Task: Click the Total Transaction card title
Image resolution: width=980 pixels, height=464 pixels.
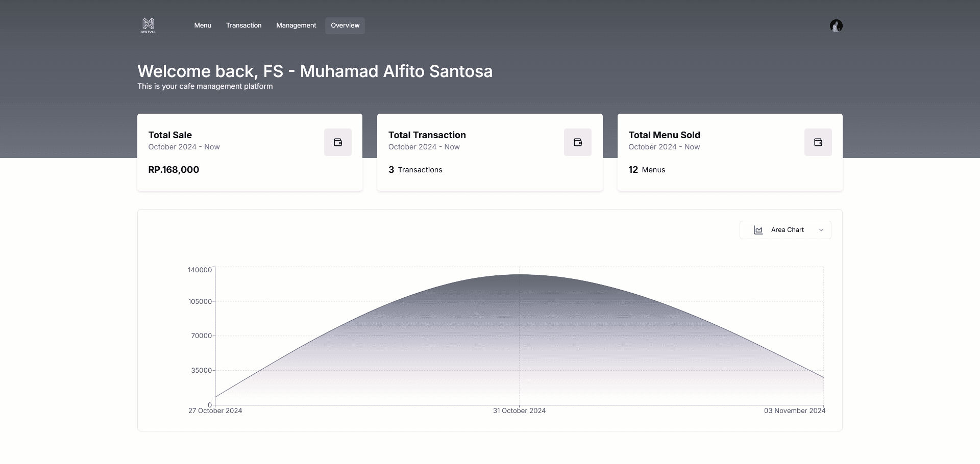Action: click(427, 135)
